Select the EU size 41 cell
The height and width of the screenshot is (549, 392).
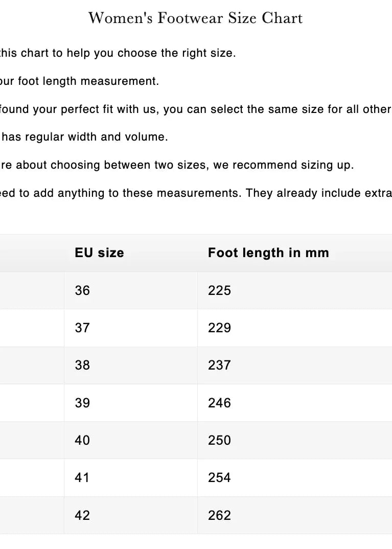[x=82, y=477]
